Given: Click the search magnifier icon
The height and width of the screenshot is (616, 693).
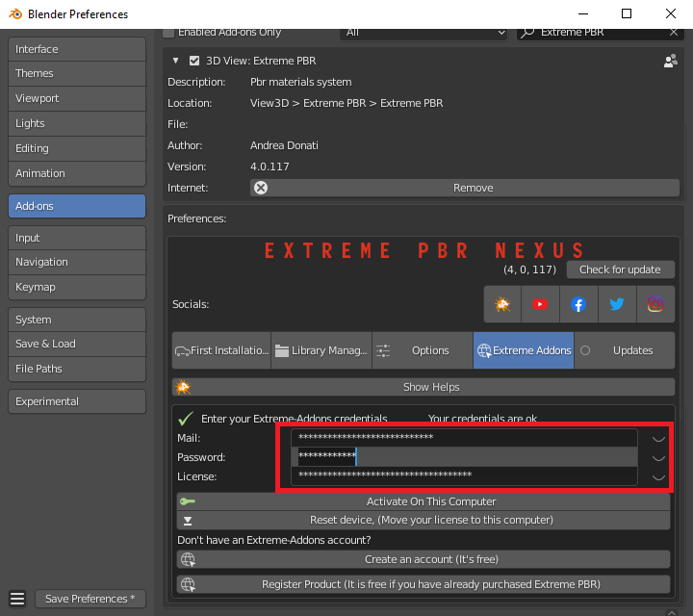Looking at the screenshot, I should (x=527, y=33).
